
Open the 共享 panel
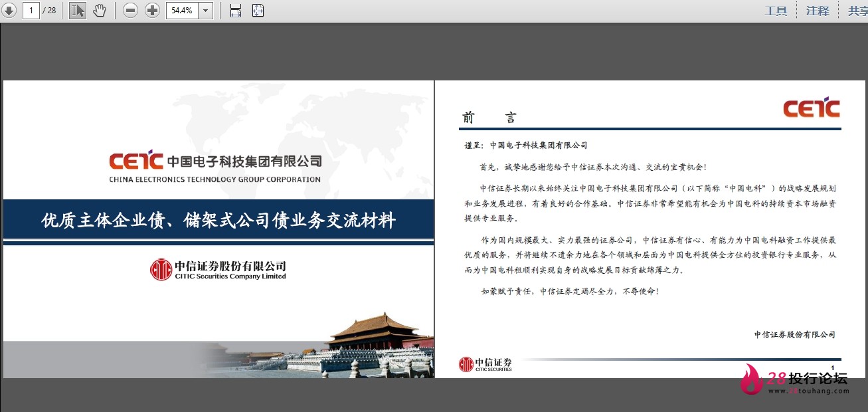coord(857,11)
